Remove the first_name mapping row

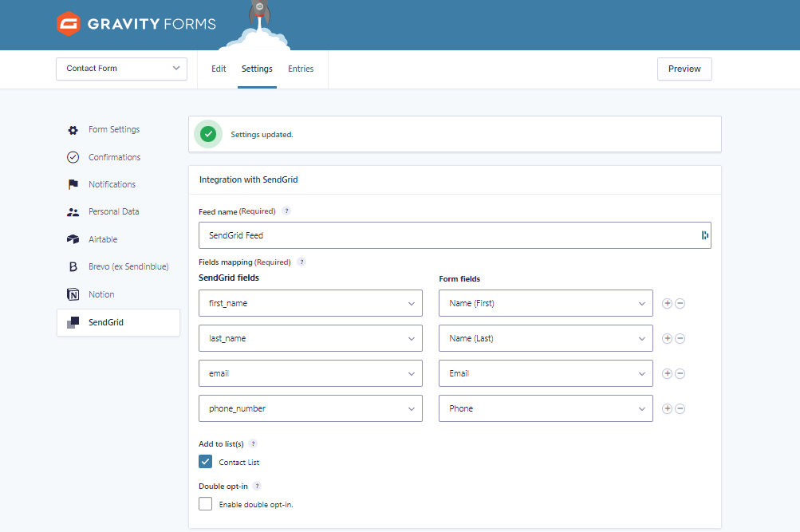pyautogui.click(x=680, y=304)
